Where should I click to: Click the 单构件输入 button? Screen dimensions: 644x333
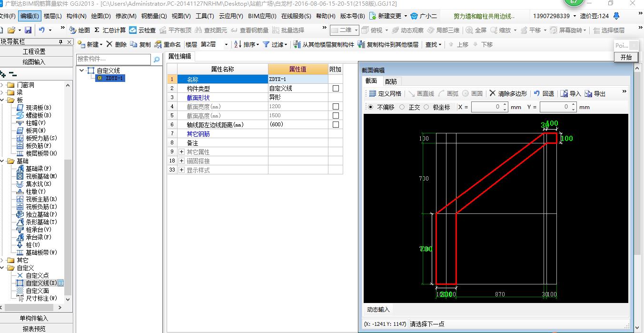34,318
